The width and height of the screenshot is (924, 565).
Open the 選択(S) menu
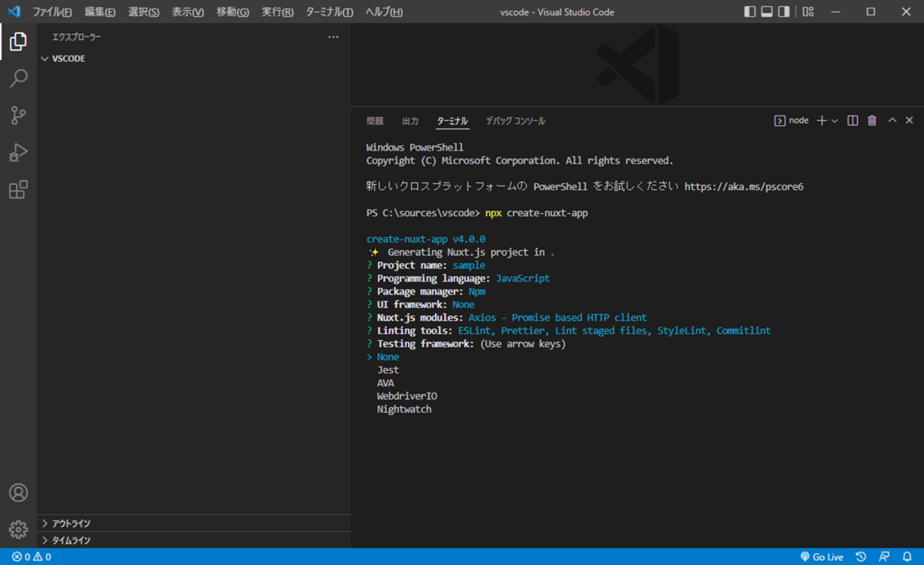tap(144, 12)
